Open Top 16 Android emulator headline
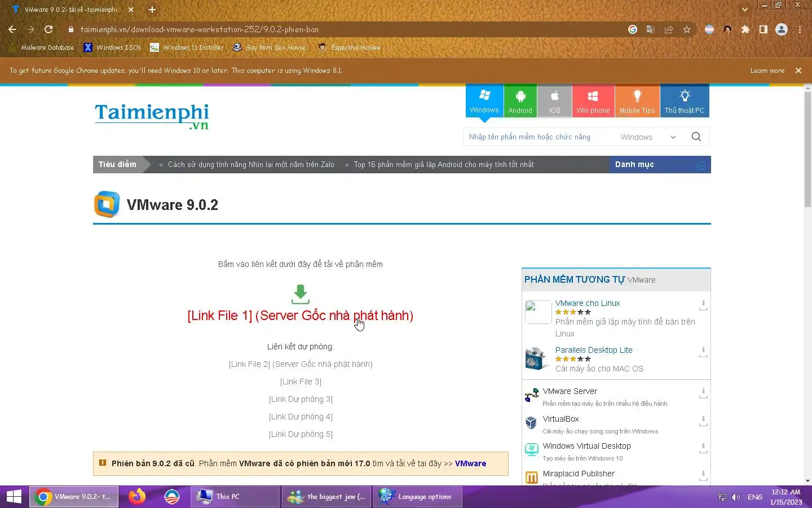 tap(443, 164)
